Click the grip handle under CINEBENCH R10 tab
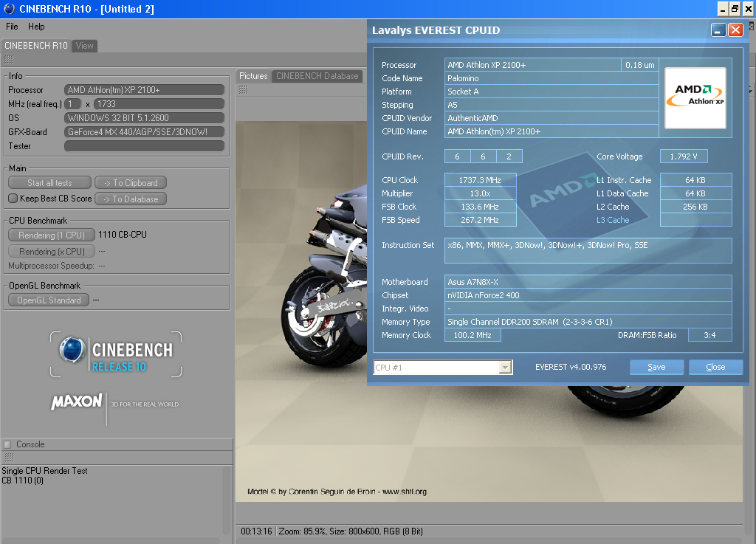The image size is (756, 544). pos(9,60)
